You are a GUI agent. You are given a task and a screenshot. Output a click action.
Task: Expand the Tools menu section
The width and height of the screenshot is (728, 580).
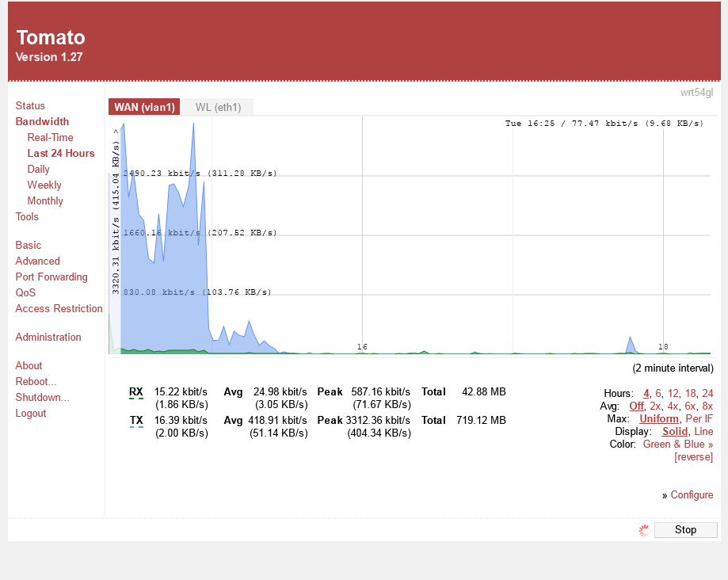click(27, 216)
